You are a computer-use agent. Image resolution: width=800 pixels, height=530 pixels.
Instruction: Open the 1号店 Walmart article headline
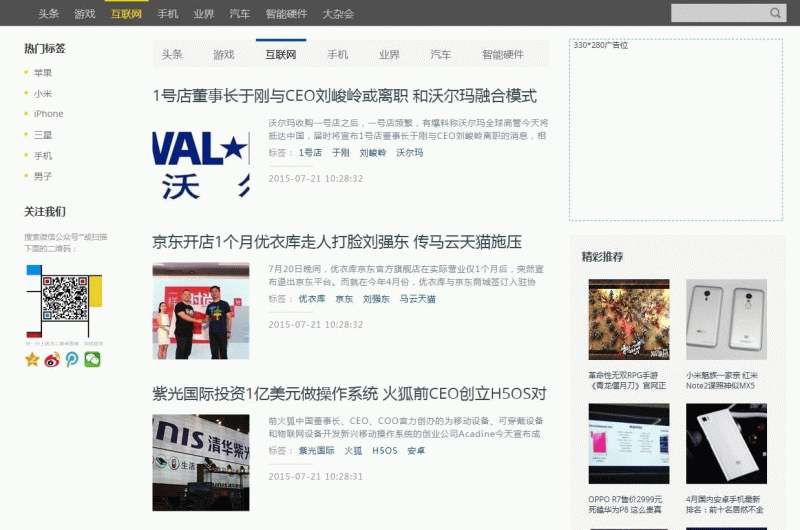[x=344, y=96]
